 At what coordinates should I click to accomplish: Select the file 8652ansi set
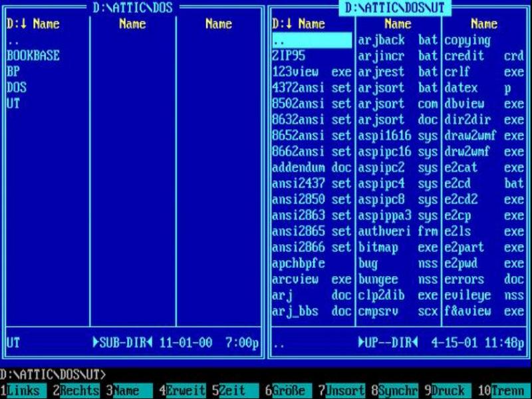(x=312, y=136)
